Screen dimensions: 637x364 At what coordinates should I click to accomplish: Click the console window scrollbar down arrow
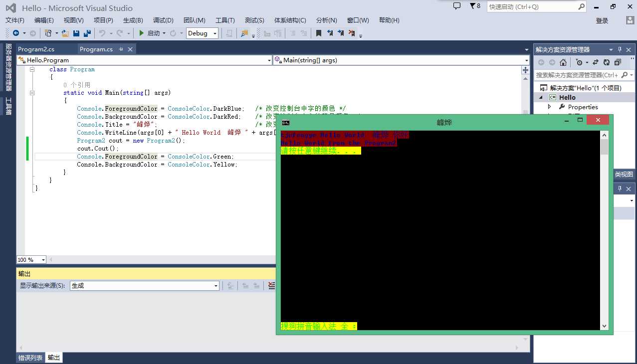[604, 326]
